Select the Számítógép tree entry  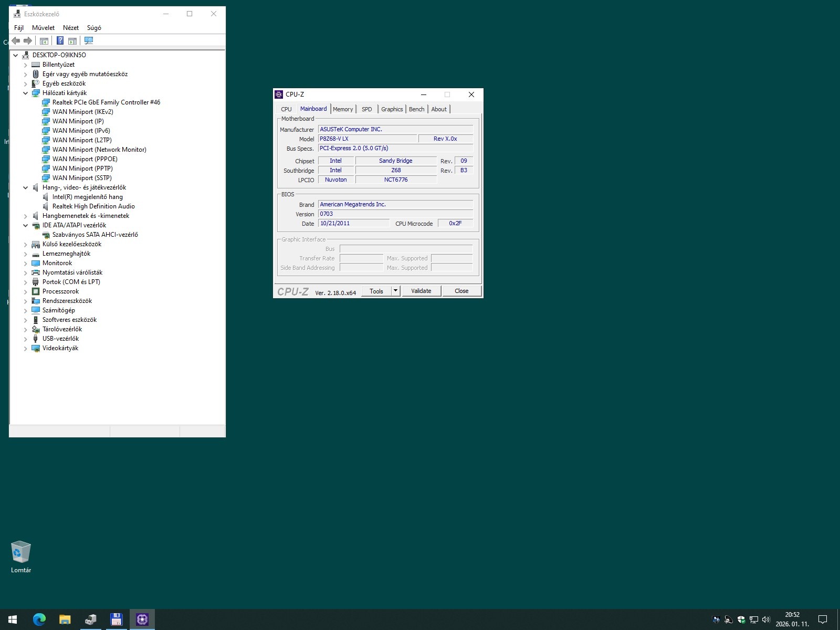coord(59,310)
